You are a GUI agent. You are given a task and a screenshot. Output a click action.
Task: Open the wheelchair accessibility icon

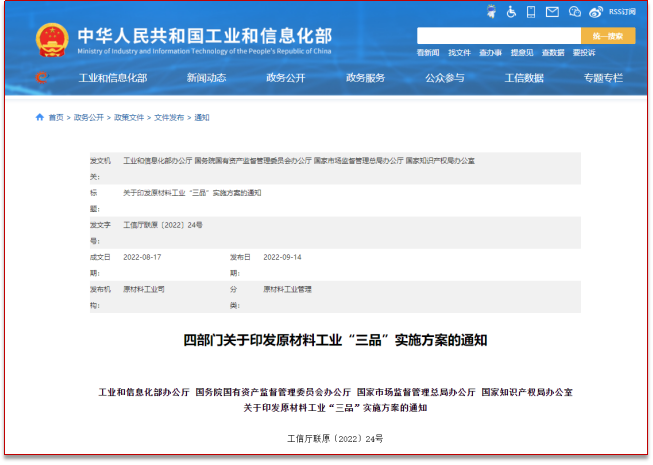click(510, 12)
